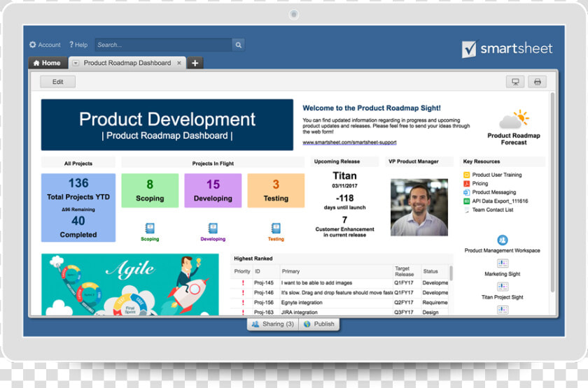
Task: Open the Product Messaging link text
Action: point(494,192)
